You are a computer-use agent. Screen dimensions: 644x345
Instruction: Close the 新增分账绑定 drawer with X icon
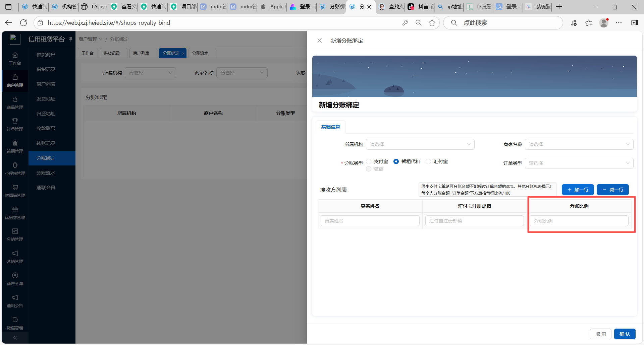320,41
